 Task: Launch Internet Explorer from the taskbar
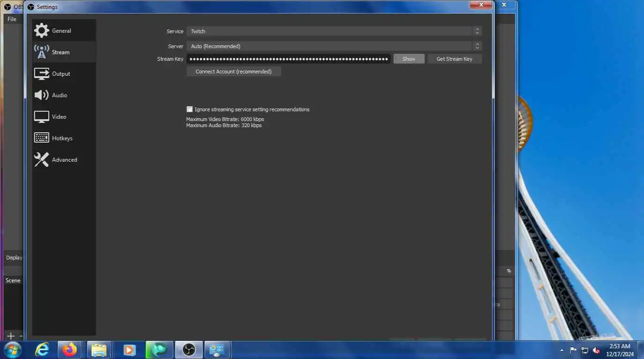(x=42, y=350)
